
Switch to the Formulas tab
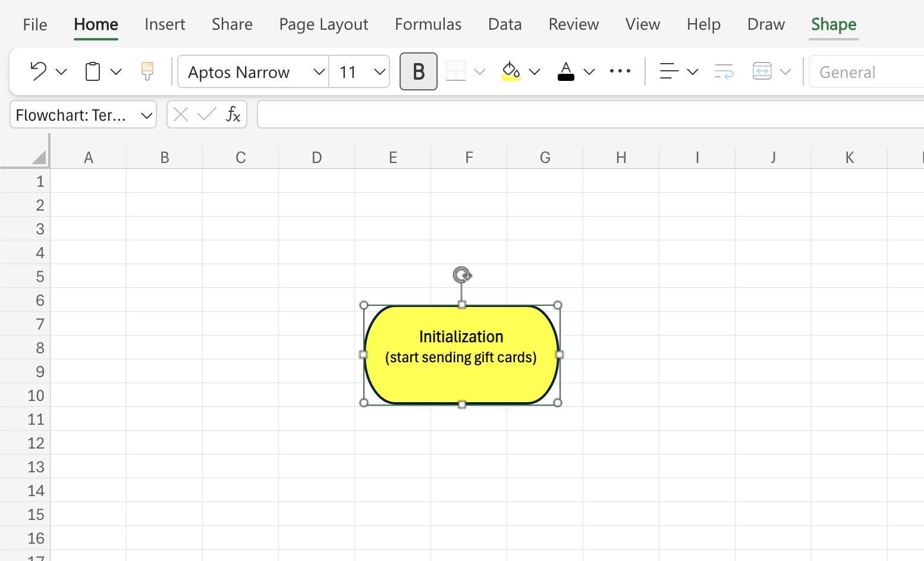click(x=428, y=24)
